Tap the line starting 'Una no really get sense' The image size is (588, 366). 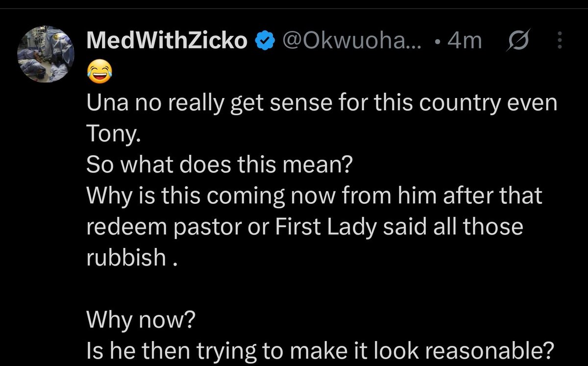coord(322,106)
